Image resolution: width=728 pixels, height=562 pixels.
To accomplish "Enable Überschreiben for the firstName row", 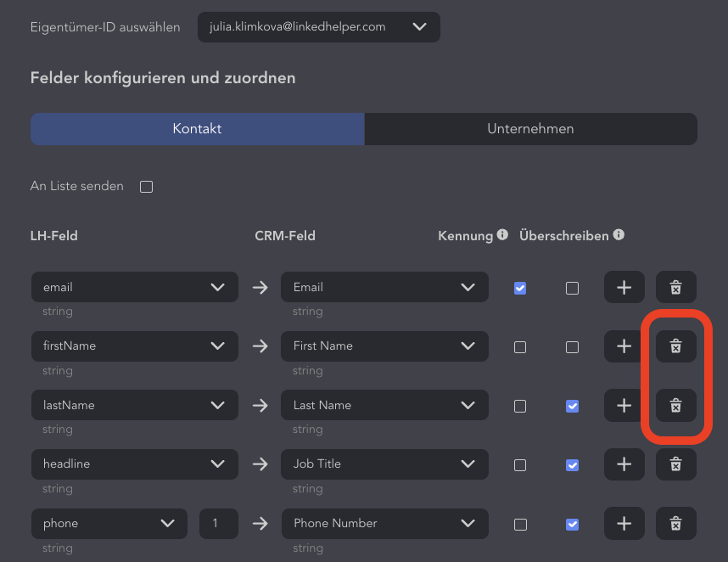I will (572, 347).
